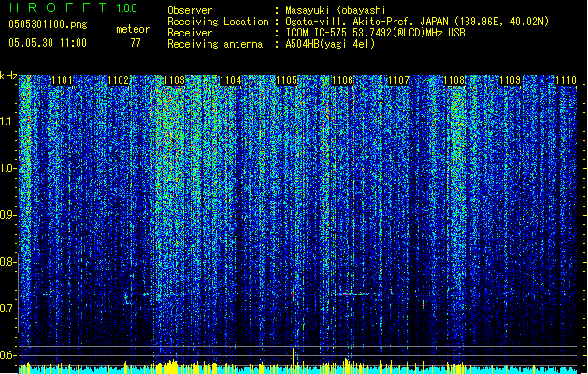Click the 0.6 frequency axis label

click(x=8, y=355)
